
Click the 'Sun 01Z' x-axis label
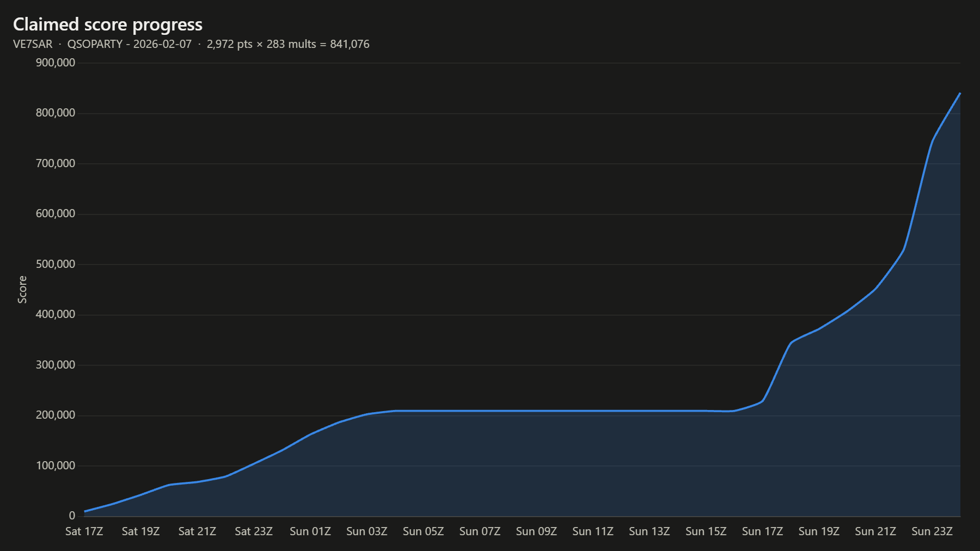click(x=310, y=531)
